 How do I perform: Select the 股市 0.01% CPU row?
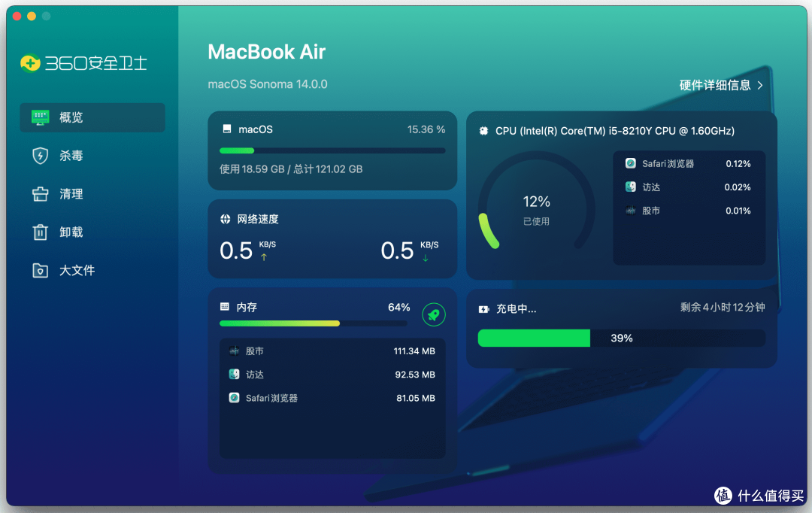point(689,211)
